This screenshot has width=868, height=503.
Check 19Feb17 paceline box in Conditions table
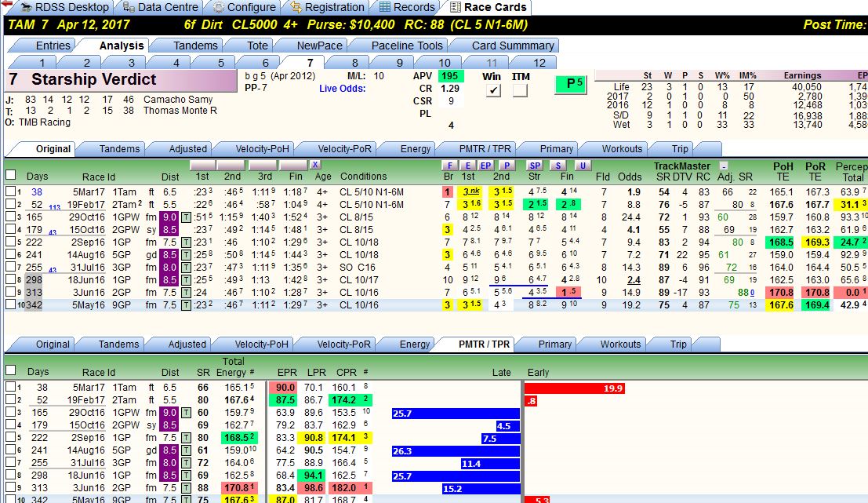click(x=10, y=204)
